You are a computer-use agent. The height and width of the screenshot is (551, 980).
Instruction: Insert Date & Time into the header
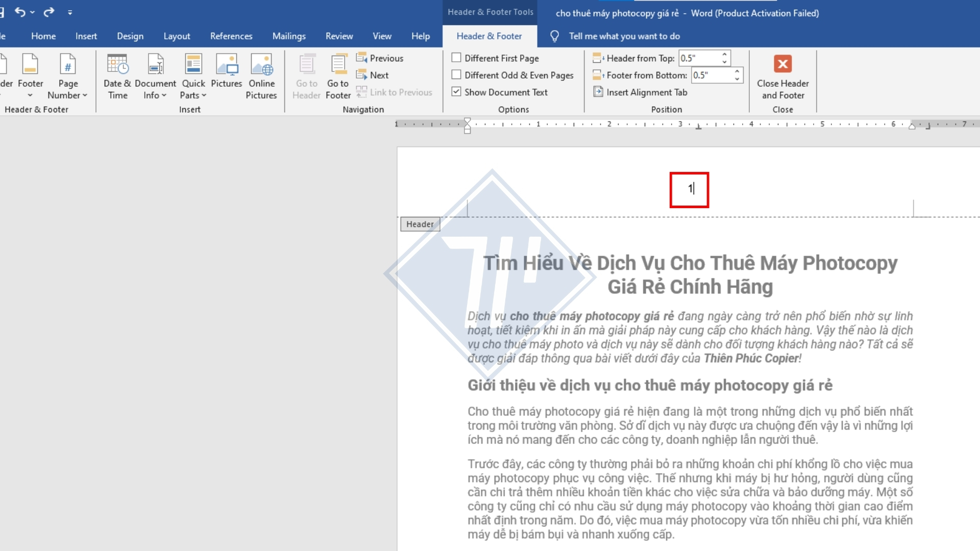tap(117, 76)
